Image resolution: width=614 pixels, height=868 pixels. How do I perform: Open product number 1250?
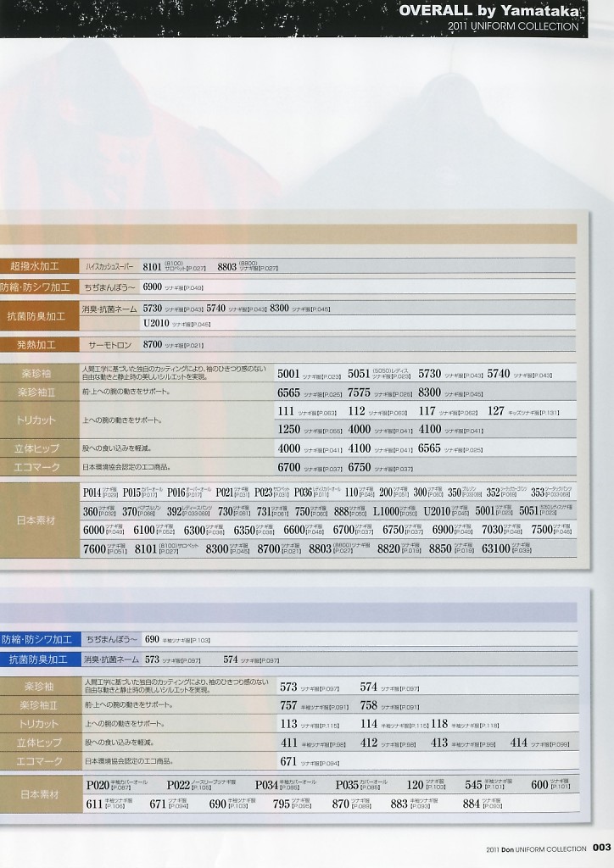coord(289,430)
